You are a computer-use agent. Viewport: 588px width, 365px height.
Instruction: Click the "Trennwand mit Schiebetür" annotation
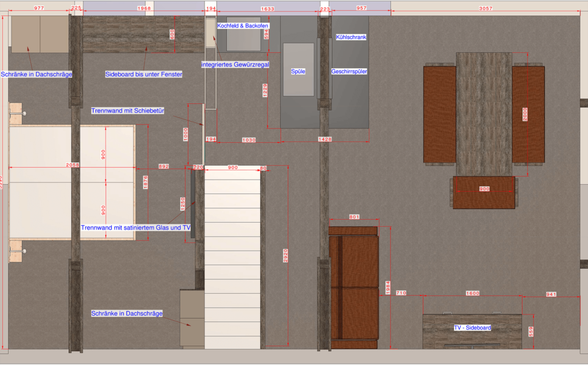click(127, 111)
